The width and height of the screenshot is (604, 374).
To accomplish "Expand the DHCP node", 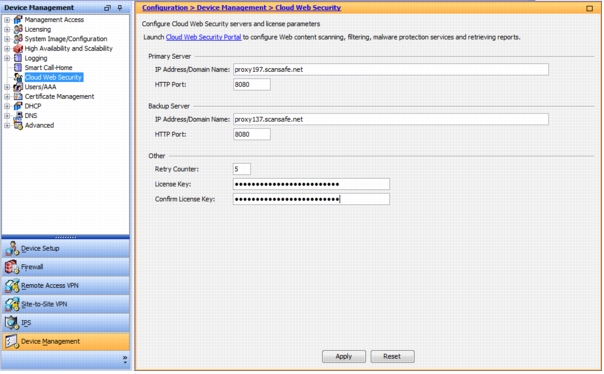I will pyautogui.click(x=7, y=106).
